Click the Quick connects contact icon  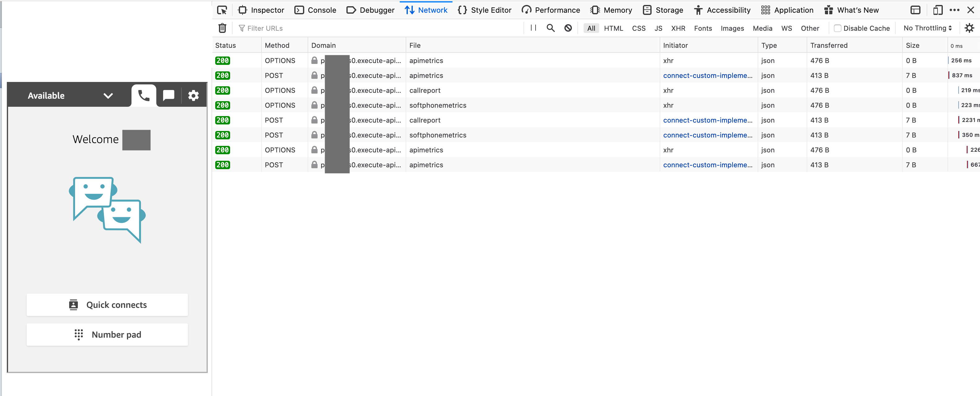(73, 305)
